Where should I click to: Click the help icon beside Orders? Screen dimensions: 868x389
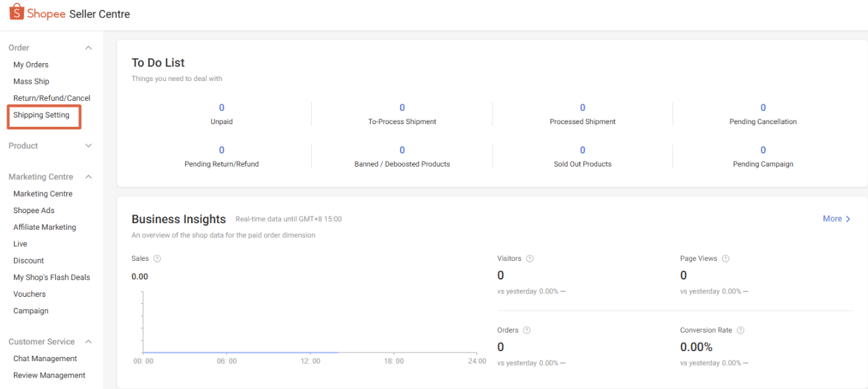(526, 330)
